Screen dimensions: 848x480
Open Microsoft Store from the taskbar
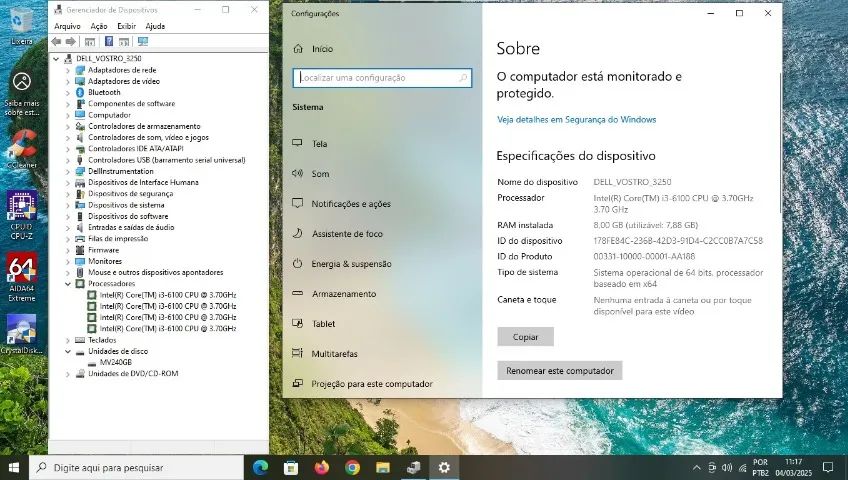click(291, 468)
